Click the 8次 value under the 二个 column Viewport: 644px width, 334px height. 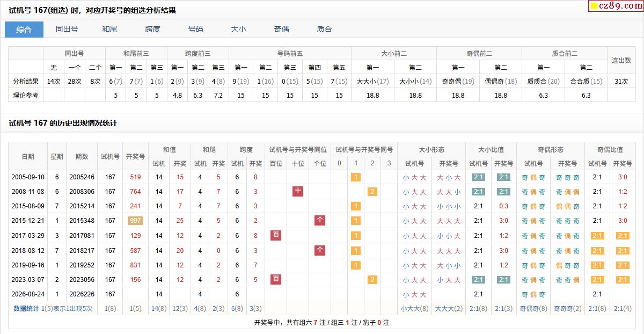tap(95, 82)
